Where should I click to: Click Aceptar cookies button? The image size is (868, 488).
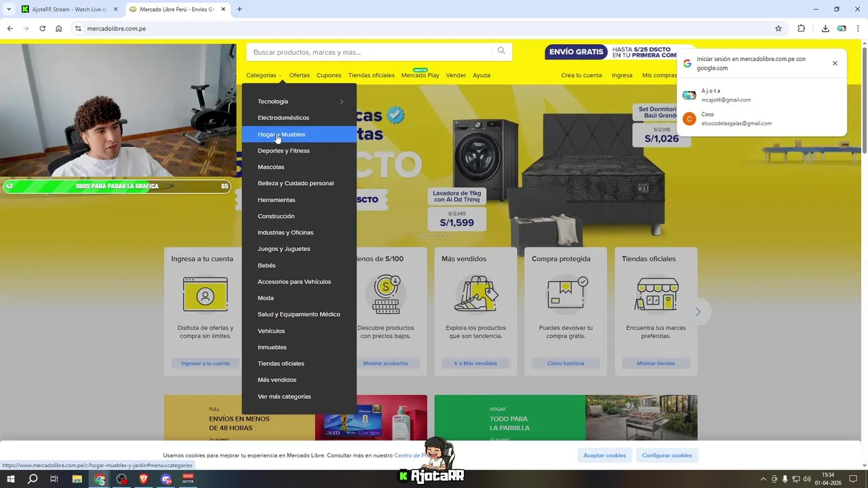pyautogui.click(x=604, y=455)
